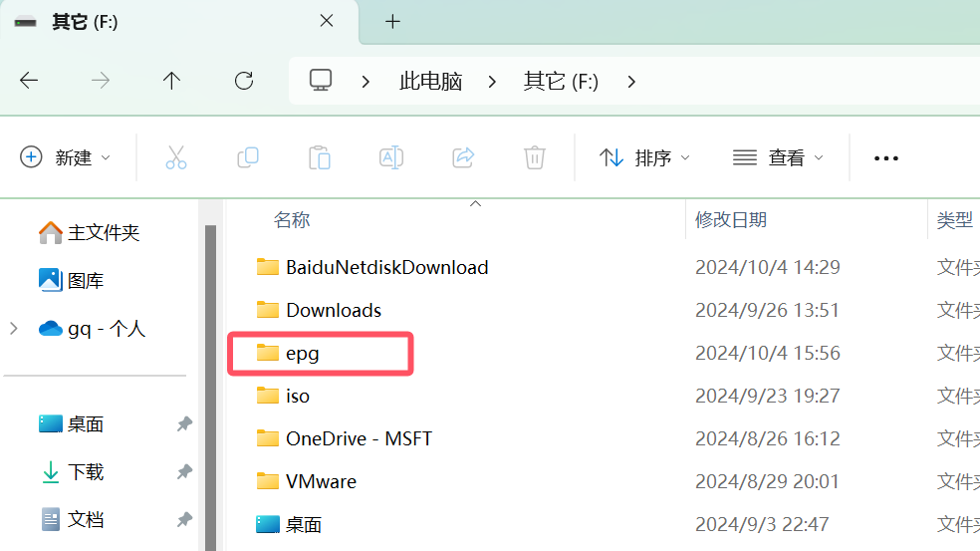Click 此电脑 in the breadcrumb path
This screenshot has height=551, width=980.
430,82
